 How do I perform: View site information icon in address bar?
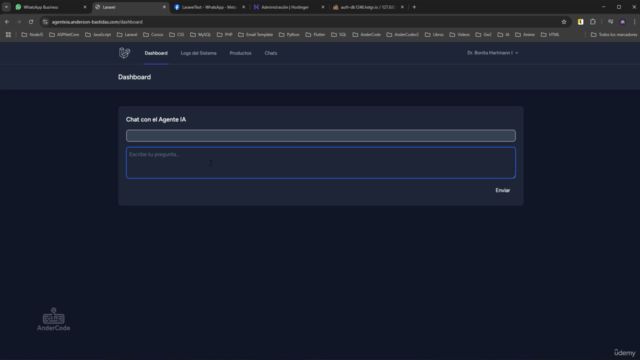[x=45, y=22]
